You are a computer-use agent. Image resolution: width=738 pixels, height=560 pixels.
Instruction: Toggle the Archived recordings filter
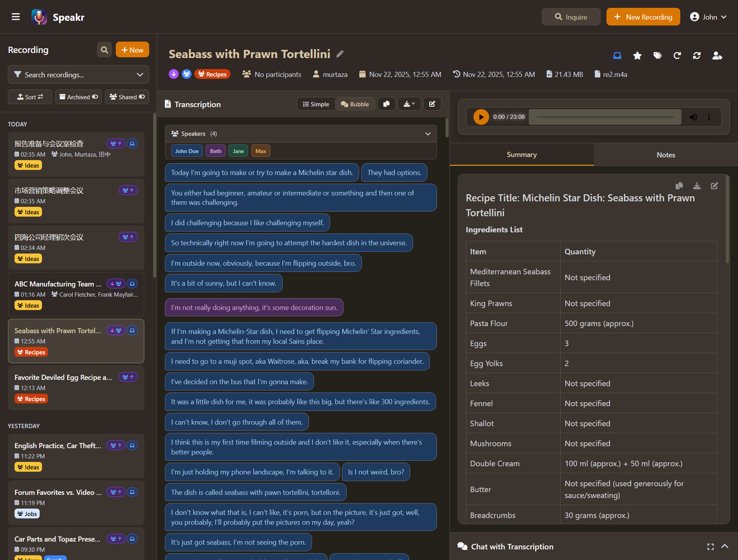(78, 97)
